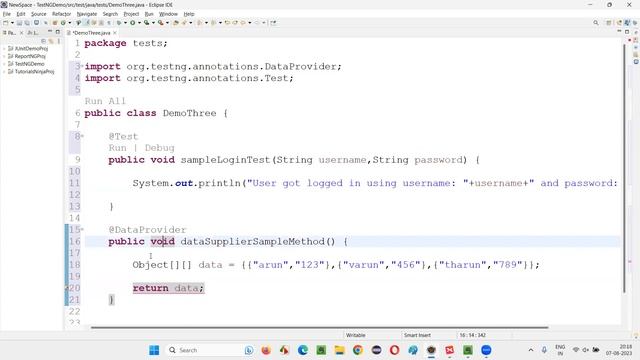This screenshot has width=640, height=360.
Task: Click the return data statement on line 20
Action: 168,288
